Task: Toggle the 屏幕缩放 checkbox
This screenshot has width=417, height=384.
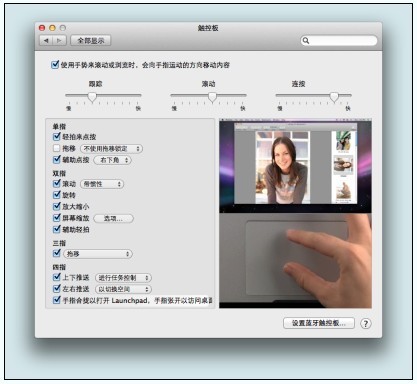Action: (57, 218)
